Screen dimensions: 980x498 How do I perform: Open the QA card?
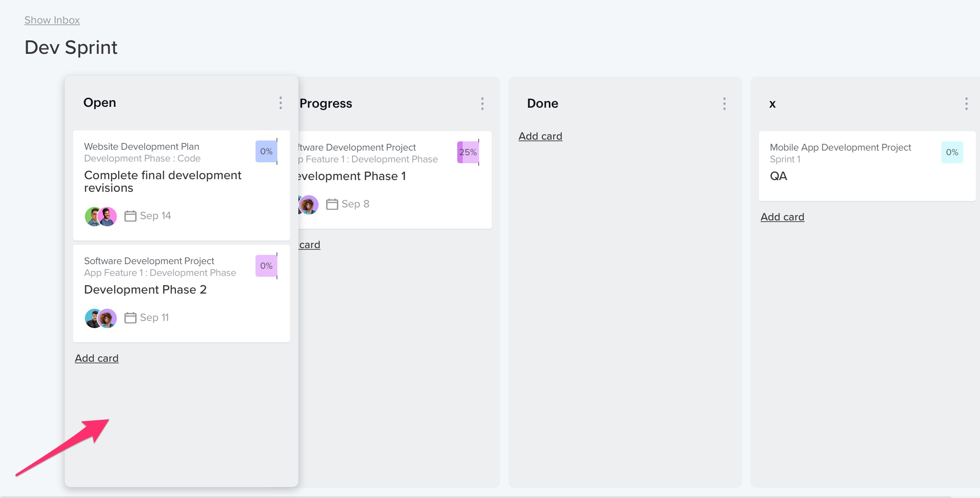tap(867, 166)
